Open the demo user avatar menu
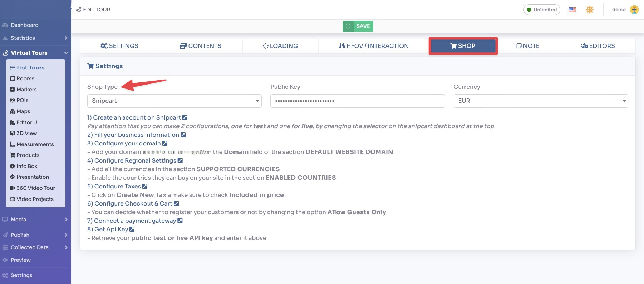Image resolution: width=644 pixels, height=284 pixels. (634, 10)
